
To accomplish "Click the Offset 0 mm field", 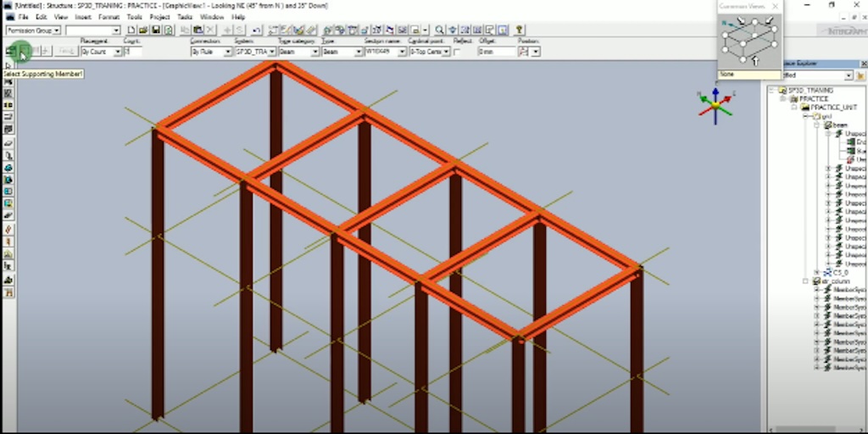I will (x=497, y=52).
